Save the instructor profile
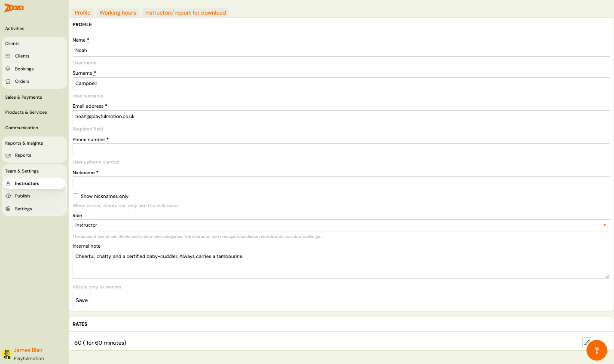Screen dimensions: 614x364 tap(82, 300)
